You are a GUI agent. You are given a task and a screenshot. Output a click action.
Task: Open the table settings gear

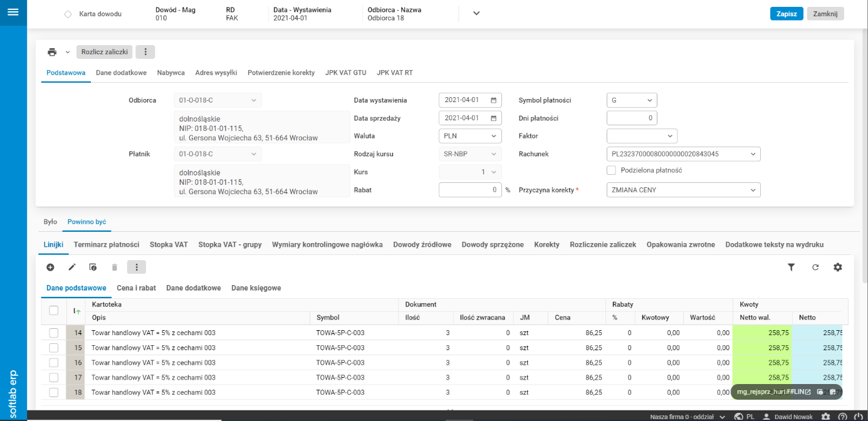pos(838,268)
